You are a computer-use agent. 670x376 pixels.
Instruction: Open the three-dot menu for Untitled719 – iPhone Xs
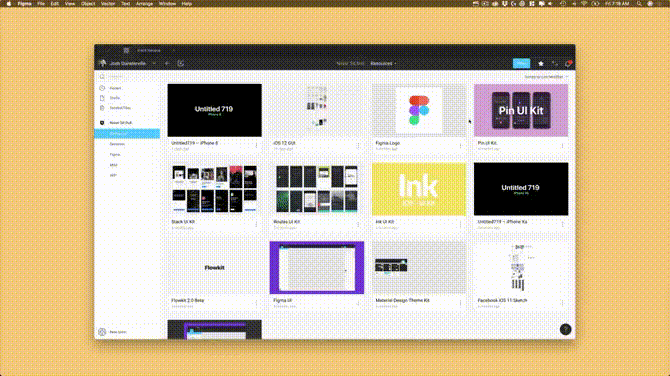(x=562, y=224)
